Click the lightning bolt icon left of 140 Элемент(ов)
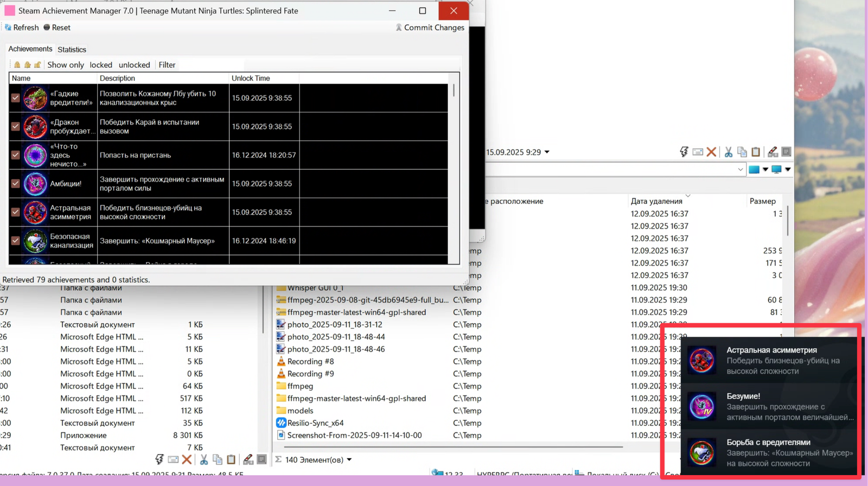This screenshot has width=868, height=486. [159, 459]
